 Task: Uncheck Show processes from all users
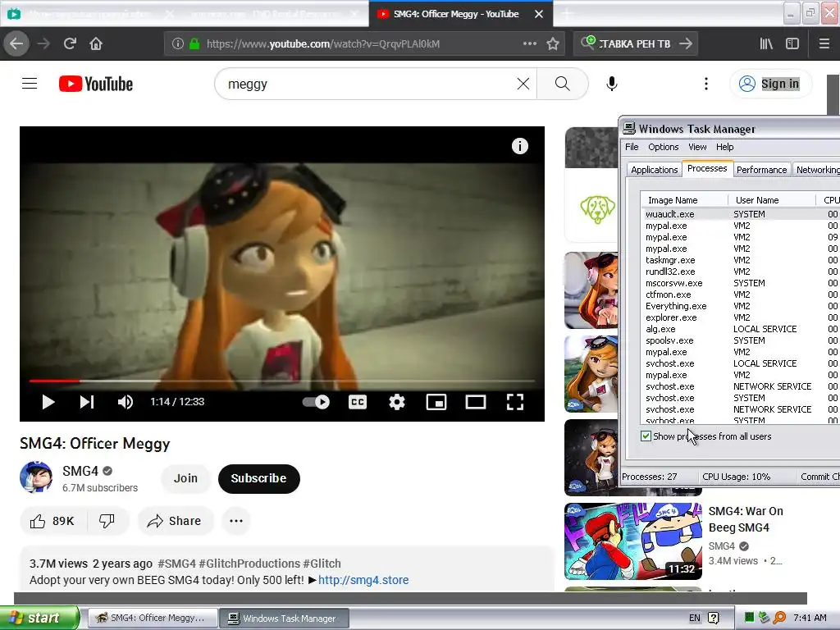(x=646, y=436)
